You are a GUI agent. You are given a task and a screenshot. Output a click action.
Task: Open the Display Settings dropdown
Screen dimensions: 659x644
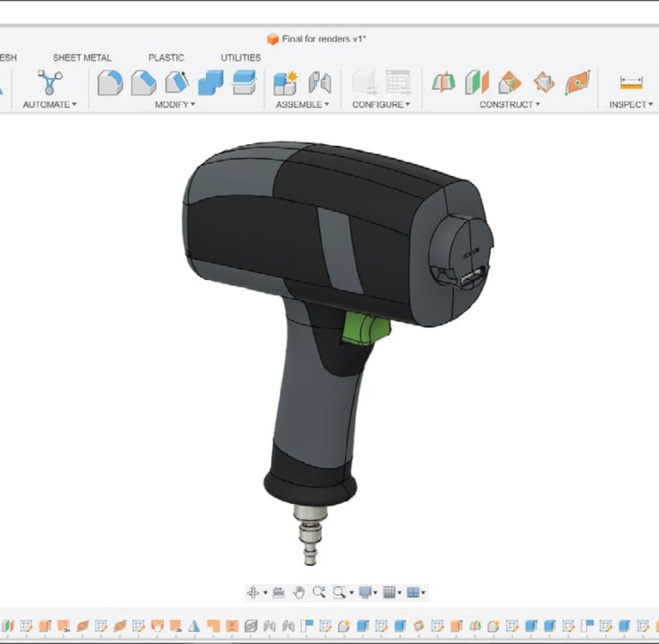pyautogui.click(x=369, y=592)
